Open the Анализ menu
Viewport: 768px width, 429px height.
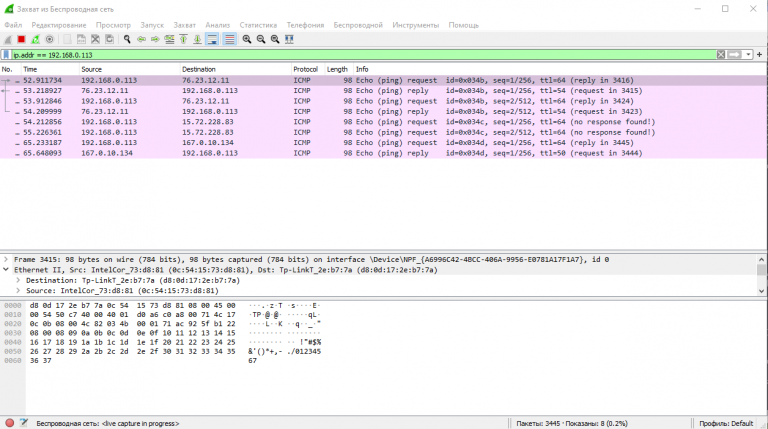point(217,25)
